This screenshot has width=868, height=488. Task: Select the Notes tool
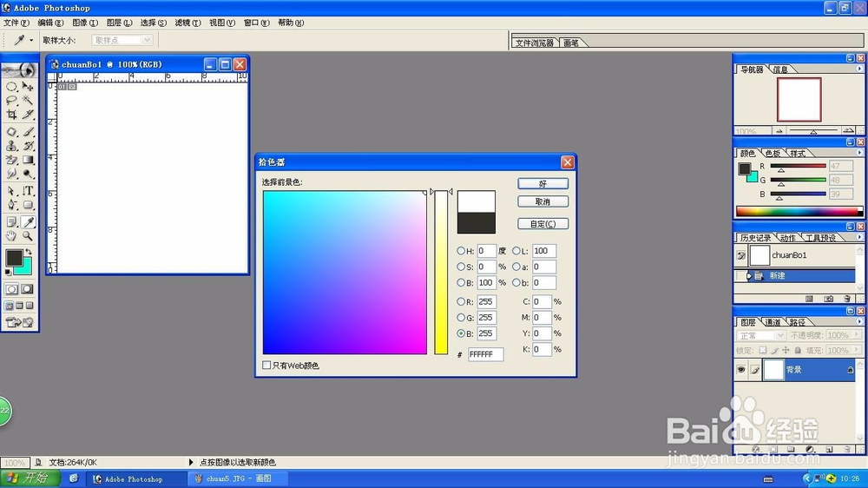(x=11, y=222)
